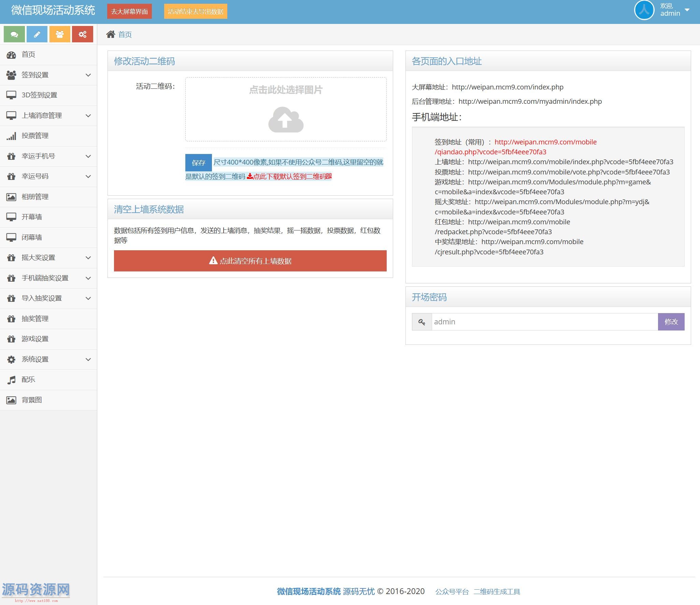Select 配乐 music menu item
Viewport: 700px width, 605px height.
pos(28,380)
